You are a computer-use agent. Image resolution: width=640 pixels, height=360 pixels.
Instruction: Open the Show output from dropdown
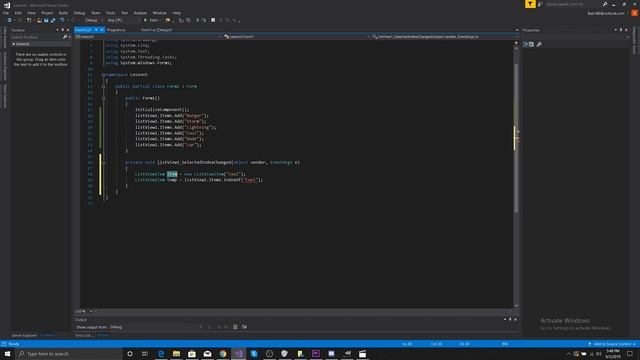click(x=156, y=327)
